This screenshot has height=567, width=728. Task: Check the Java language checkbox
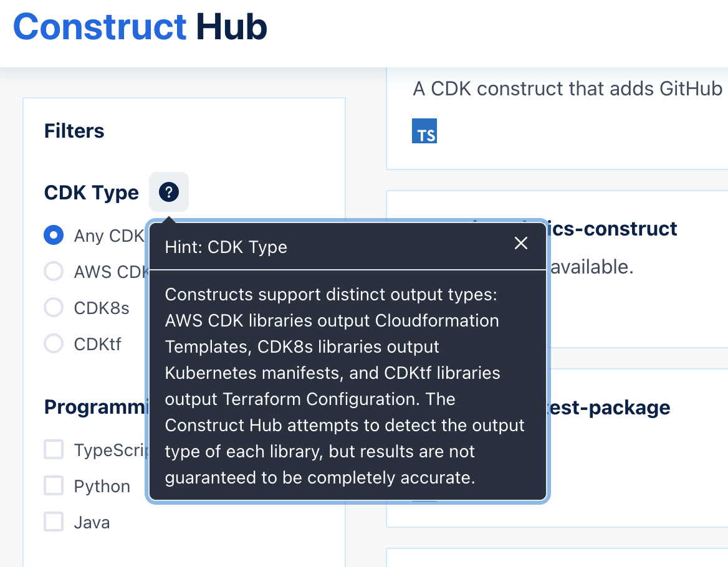[53, 522]
